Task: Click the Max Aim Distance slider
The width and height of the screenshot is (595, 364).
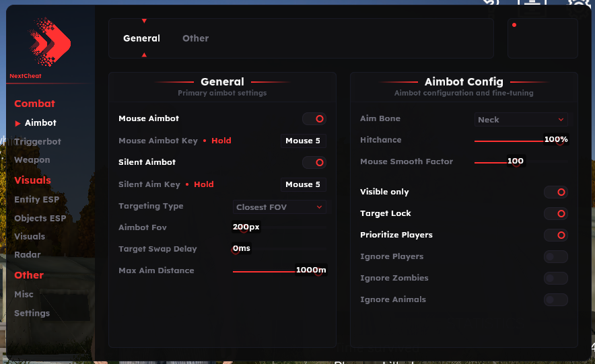Action: point(279,271)
